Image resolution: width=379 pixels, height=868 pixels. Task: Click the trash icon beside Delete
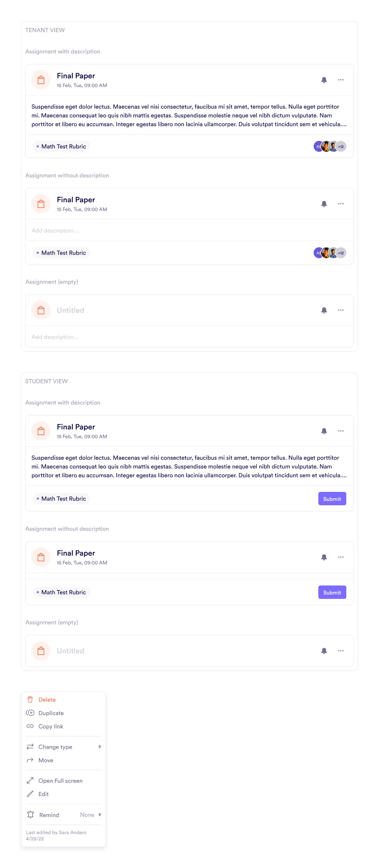pyautogui.click(x=30, y=700)
